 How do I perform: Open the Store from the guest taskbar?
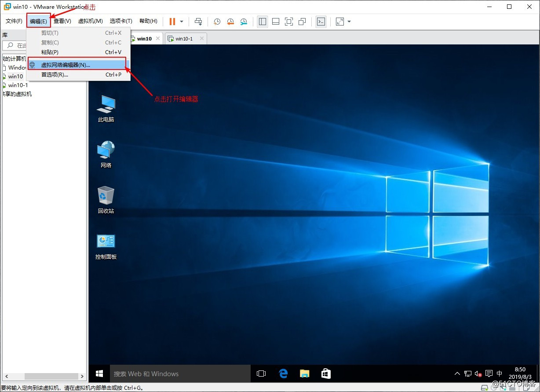(x=326, y=374)
